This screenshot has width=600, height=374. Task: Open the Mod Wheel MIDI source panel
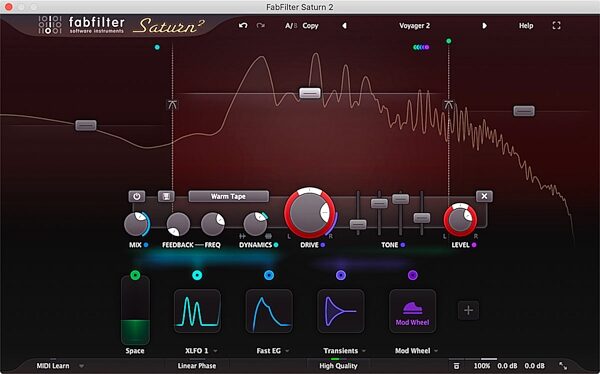pyautogui.click(x=412, y=311)
